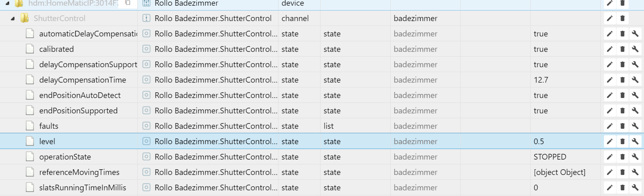Open wrench settings for delayCompensationTime row
The image size is (644, 196).
pyautogui.click(x=635, y=80)
